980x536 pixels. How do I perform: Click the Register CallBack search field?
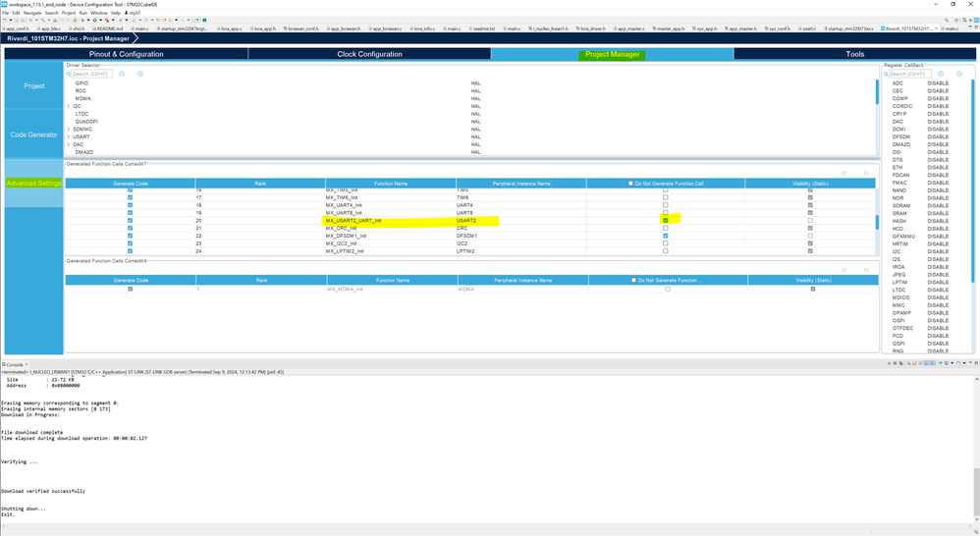tap(909, 74)
